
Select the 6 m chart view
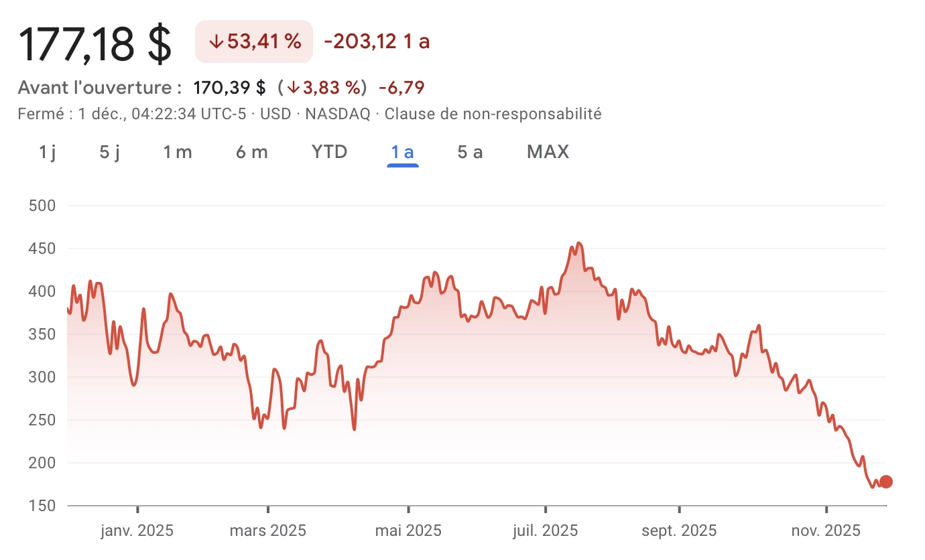click(x=251, y=152)
